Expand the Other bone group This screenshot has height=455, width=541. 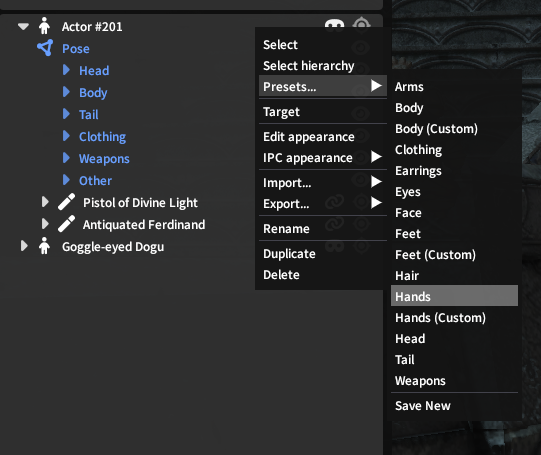coord(66,180)
